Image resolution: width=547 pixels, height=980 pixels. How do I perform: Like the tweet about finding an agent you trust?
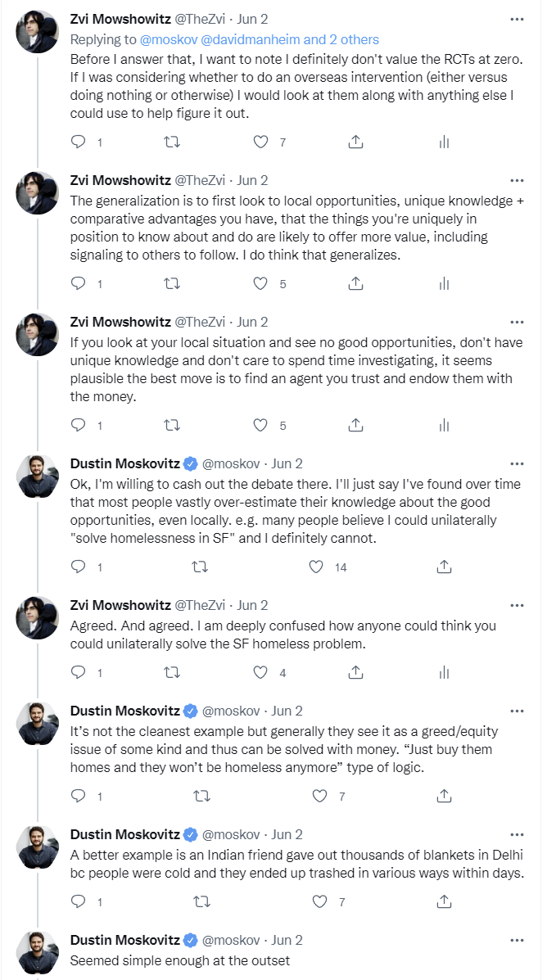pyautogui.click(x=260, y=425)
